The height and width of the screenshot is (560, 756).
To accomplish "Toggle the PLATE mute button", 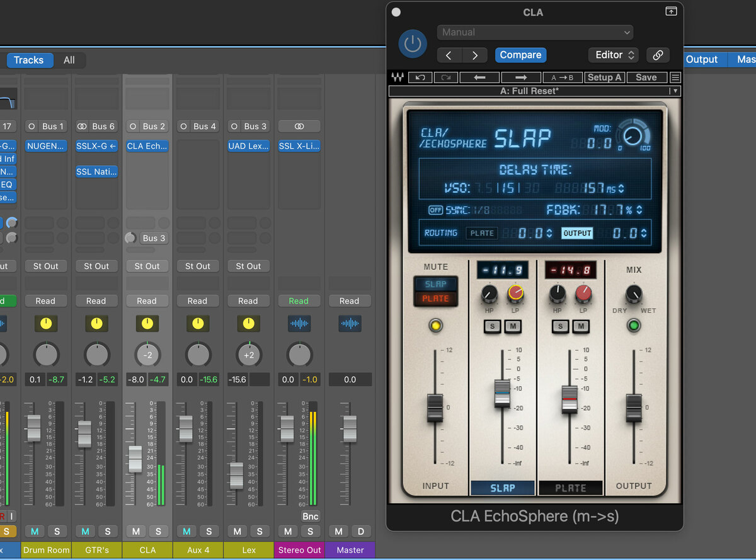I will (x=435, y=299).
